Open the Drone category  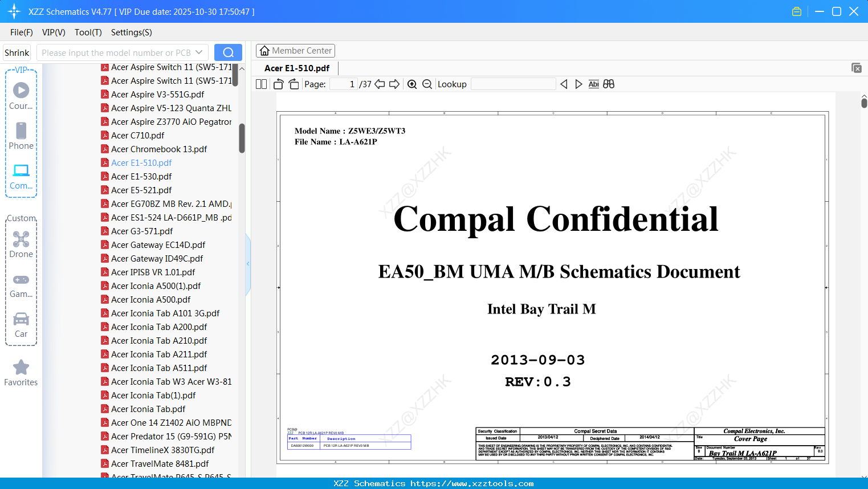coord(21,244)
